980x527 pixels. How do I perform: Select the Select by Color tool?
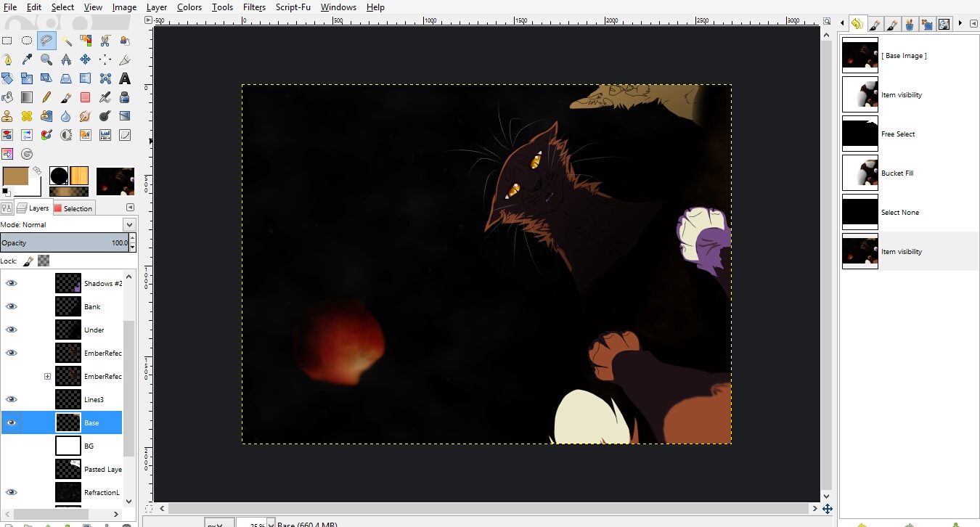pyautogui.click(x=86, y=41)
